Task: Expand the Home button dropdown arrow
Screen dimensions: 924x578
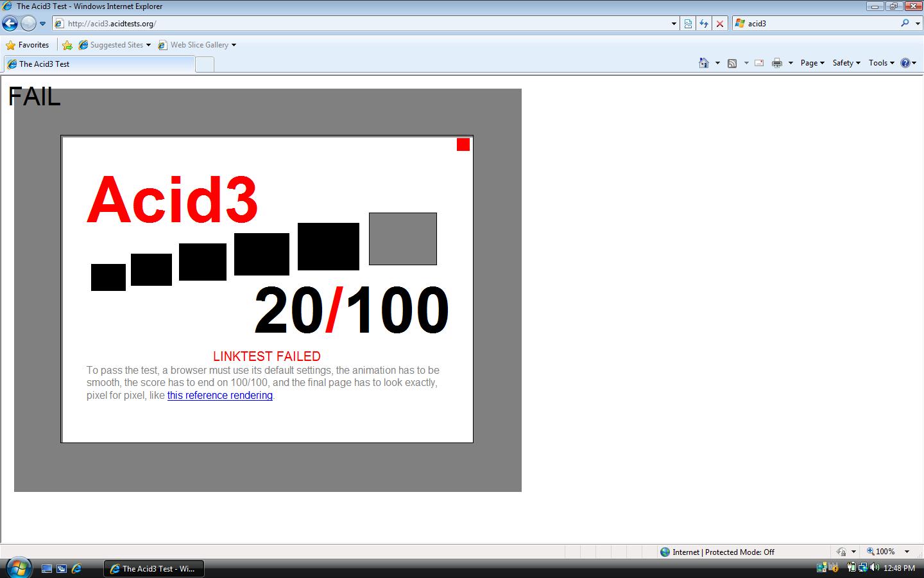Action: pos(717,63)
